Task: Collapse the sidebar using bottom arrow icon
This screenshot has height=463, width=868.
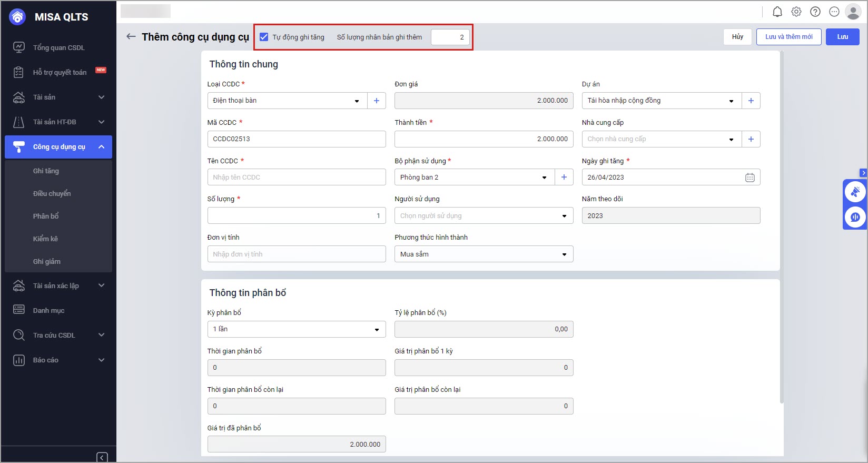Action: coord(102,457)
